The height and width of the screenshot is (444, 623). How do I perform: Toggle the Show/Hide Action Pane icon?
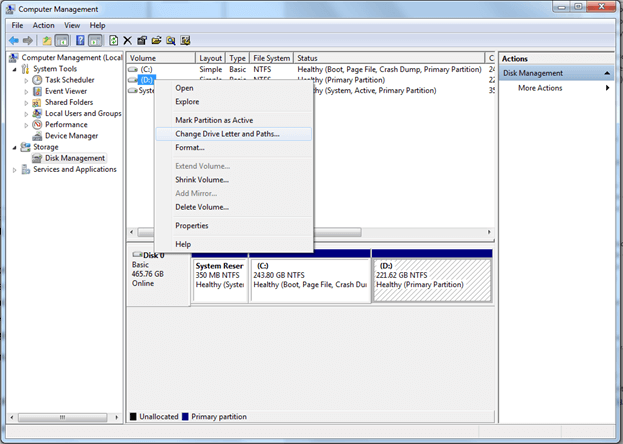[x=95, y=40]
